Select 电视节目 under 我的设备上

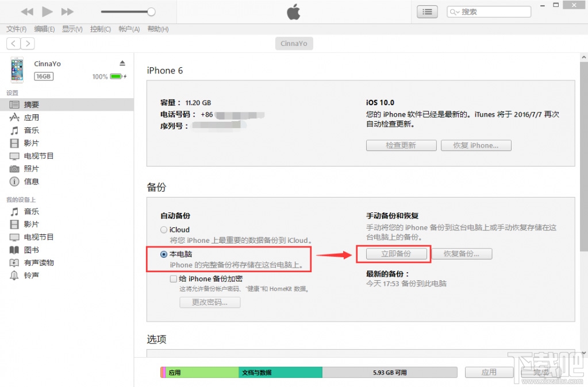click(x=67, y=237)
